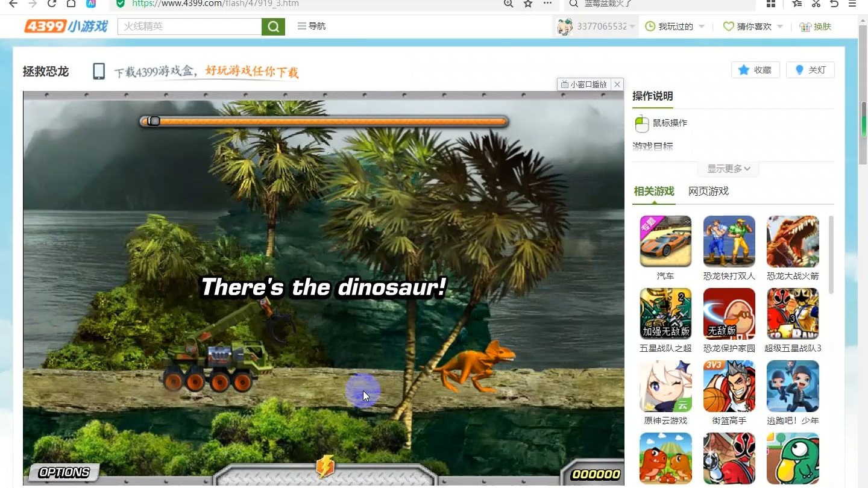Enable 小窗口播放 mini window playback
868x488 pixels.
tap(584, 84)
